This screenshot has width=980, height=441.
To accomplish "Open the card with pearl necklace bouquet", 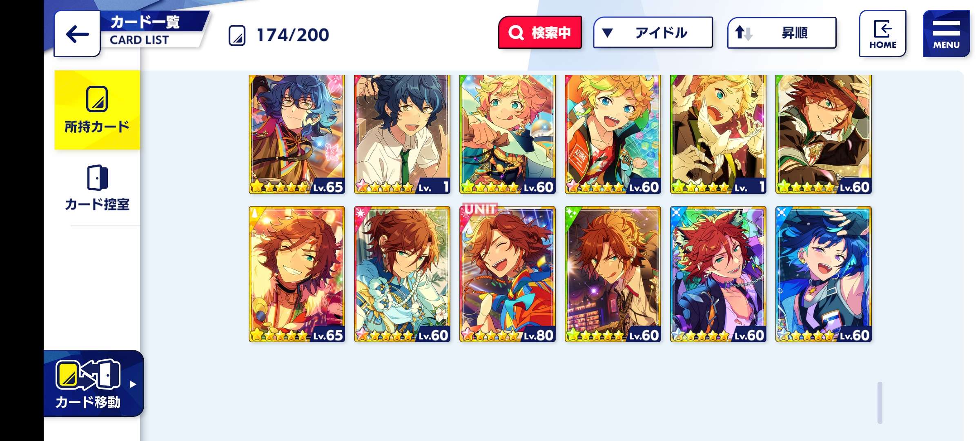I will (402, 274).
